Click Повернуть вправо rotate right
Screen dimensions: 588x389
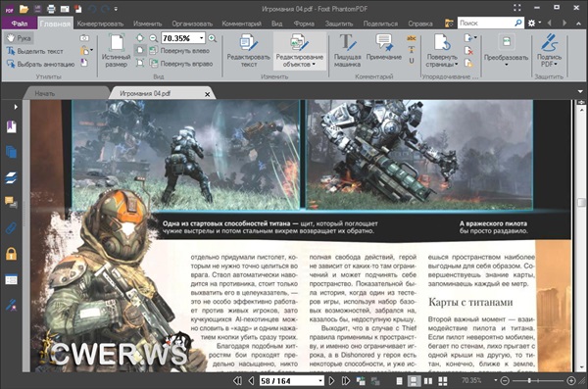(181, 64)
